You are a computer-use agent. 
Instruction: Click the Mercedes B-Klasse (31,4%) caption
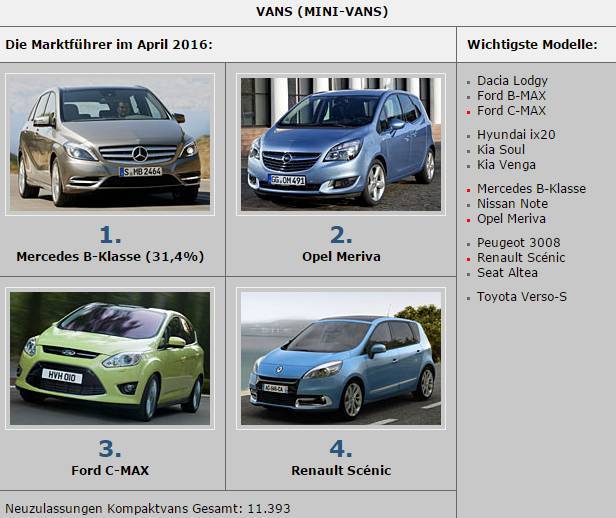pyautogui.click(x=110, y=256)
